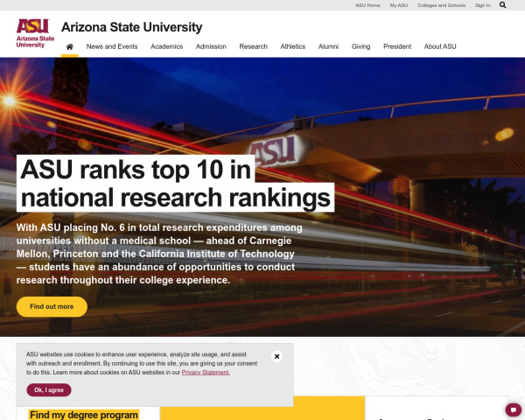Open the President page link
This screenshot has width=525, height=420.
pyautogui.click(x=397, y=46)
